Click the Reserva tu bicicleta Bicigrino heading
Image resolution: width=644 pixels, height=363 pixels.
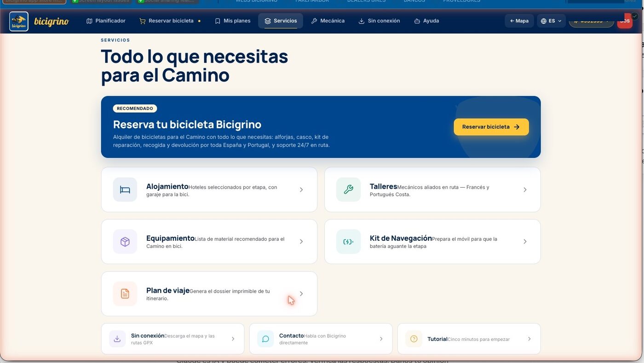pyautogui.click(x=187, y=124)
